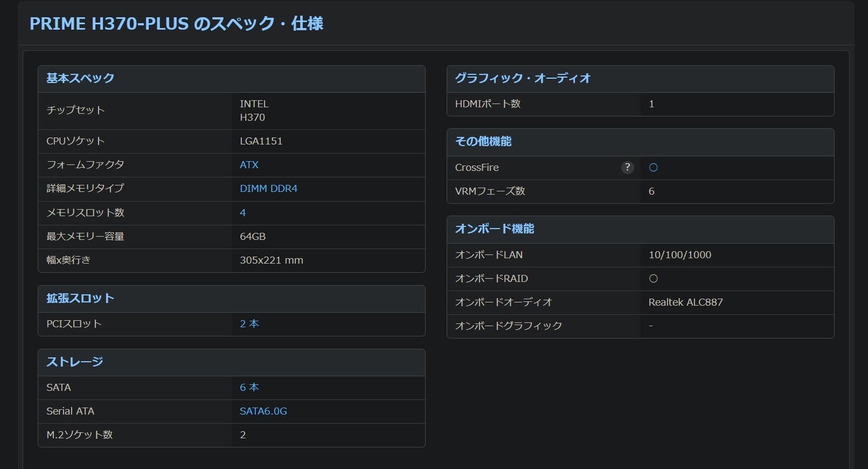
Task: Click the PRIME H370-PLUS page title
Action: point(176,24)
